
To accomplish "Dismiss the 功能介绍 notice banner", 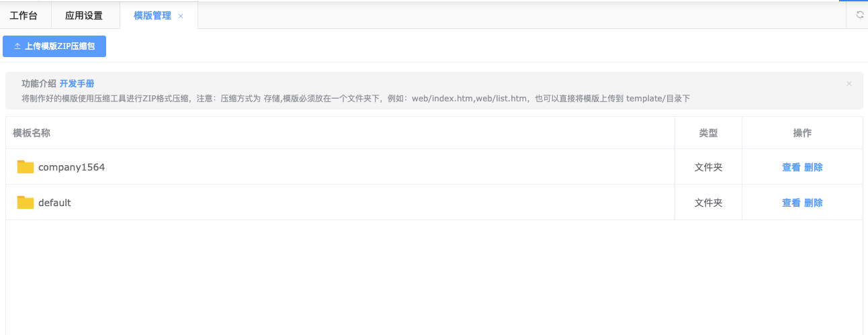I will tap(849, 84).
